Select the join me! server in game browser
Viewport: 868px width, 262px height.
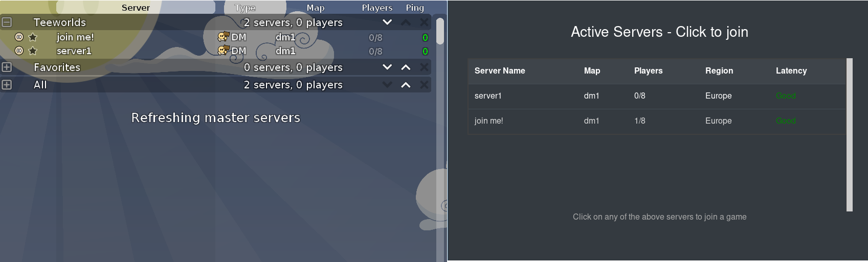pos(75,37)
